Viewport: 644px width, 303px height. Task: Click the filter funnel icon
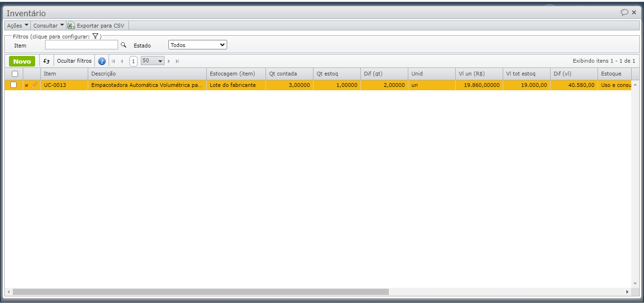tap(95, 36)
